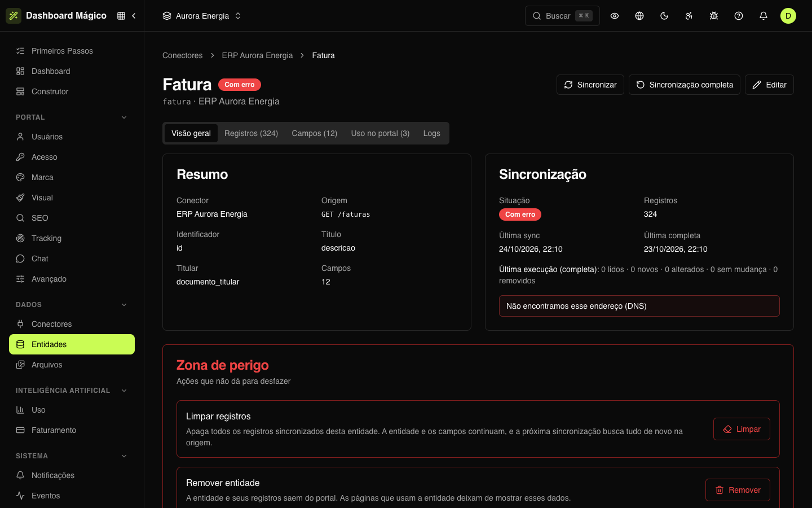Click the bug report icon
The height and width of the screenshot is (508, 812).
point(714,16)
